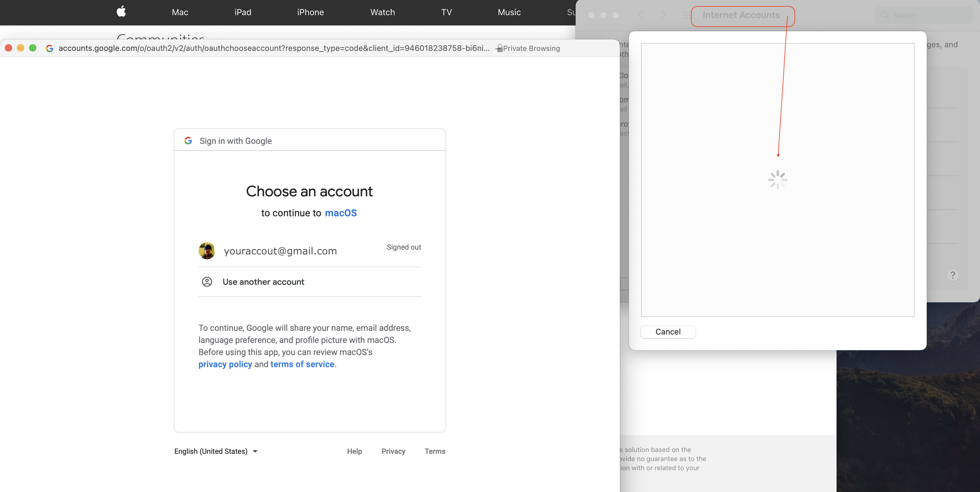Viewport: 980px width, 492px height.
Task: Open the iPhone menu item
Action: [x=311, y=12]
